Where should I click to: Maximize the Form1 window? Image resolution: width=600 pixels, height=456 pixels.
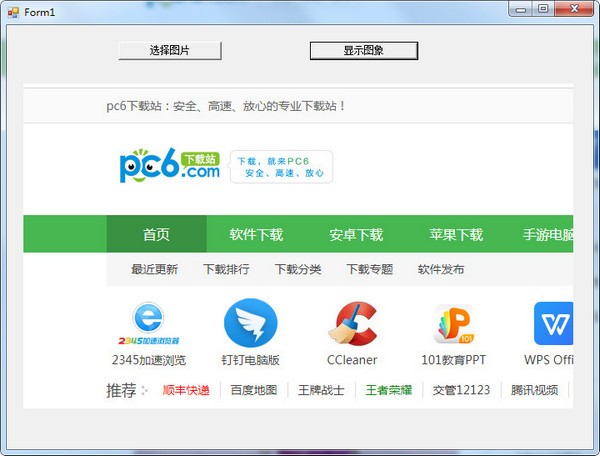(543, 9)
